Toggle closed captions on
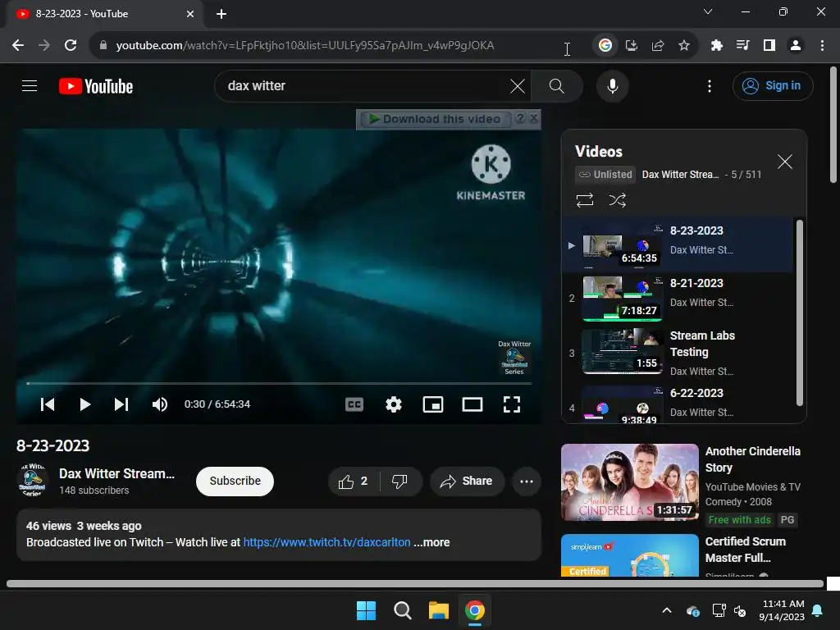 (354, 404)
